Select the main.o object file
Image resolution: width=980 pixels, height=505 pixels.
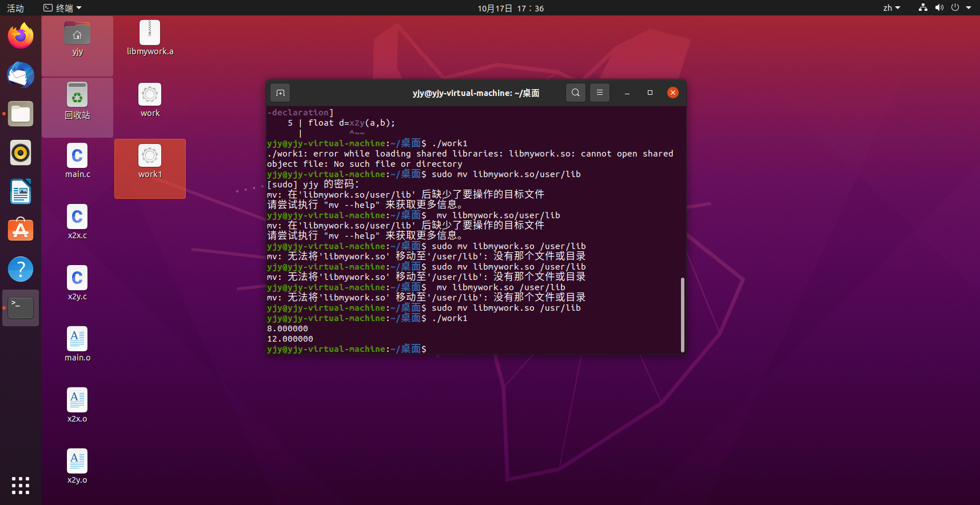pos(77,344)
